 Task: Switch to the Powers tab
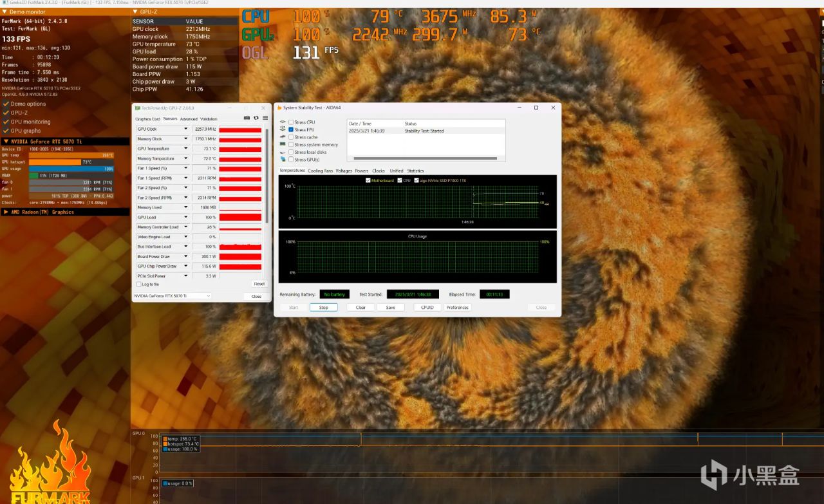[x=362, y=171]
